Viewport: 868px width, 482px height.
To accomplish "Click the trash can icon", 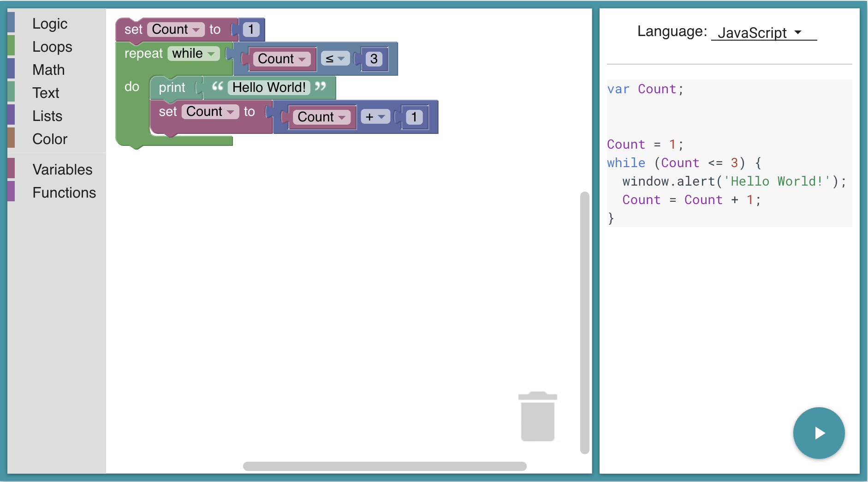I will [537, 416].
